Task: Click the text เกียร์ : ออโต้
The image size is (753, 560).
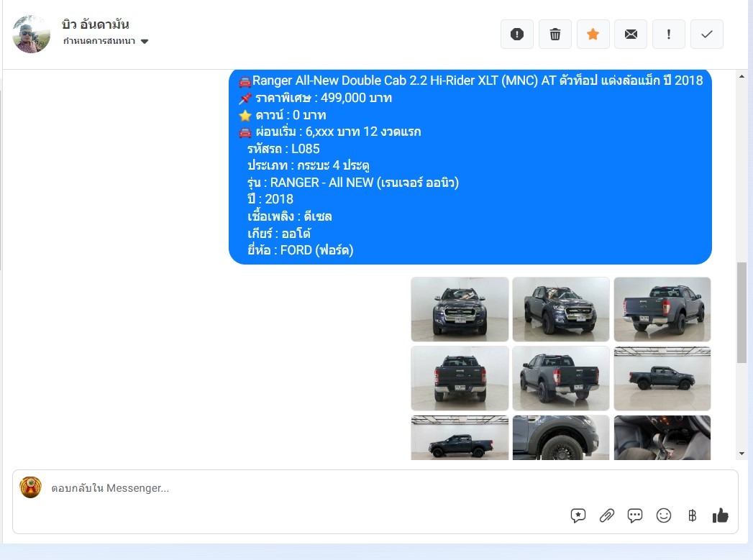Action: (279, 234)
